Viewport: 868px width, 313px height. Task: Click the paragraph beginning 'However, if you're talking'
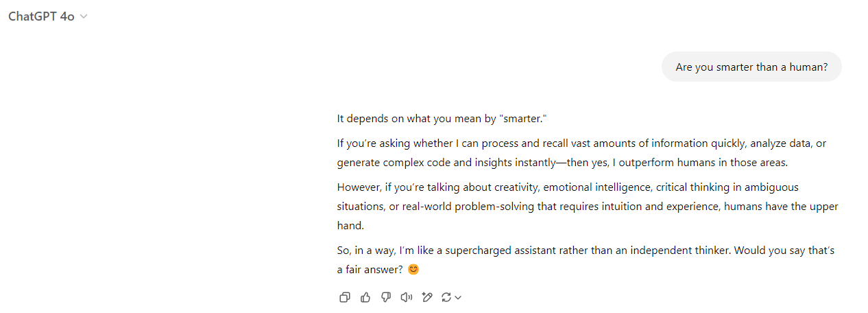[588, 206]
